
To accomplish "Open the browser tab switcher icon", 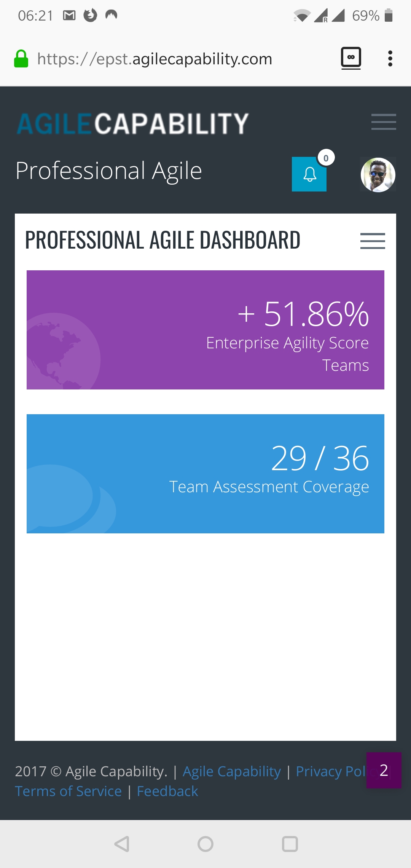I will coord(351,58).
